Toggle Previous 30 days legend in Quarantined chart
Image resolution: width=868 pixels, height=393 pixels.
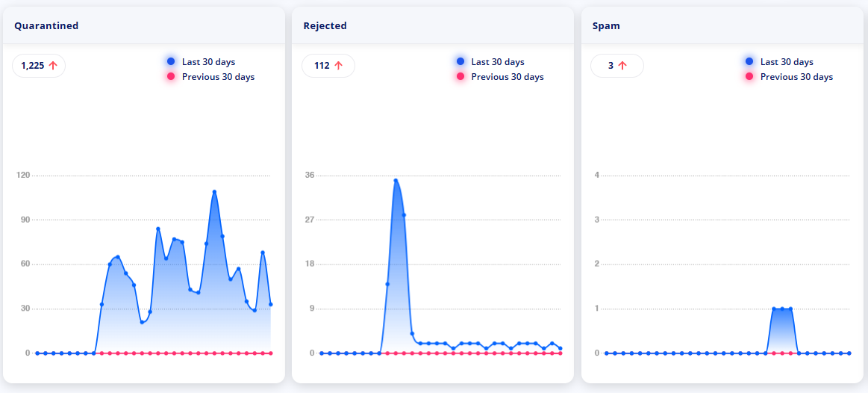coord(211,76)
